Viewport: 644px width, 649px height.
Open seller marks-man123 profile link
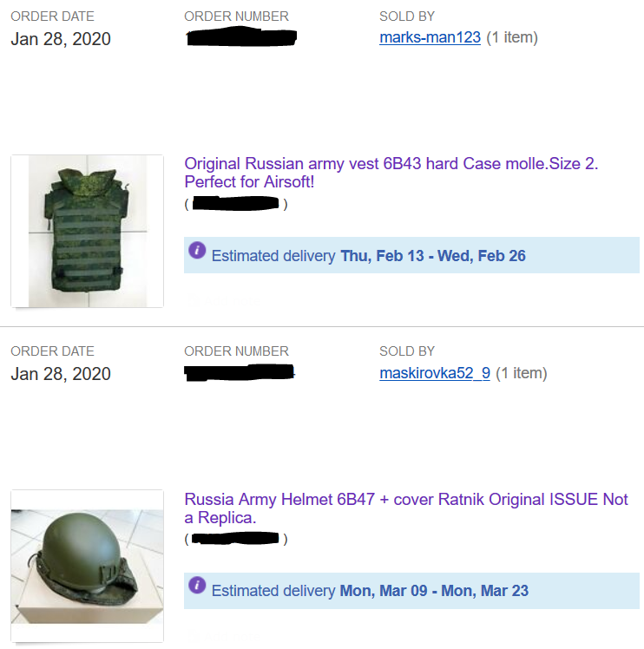click(x=430, y=37)
